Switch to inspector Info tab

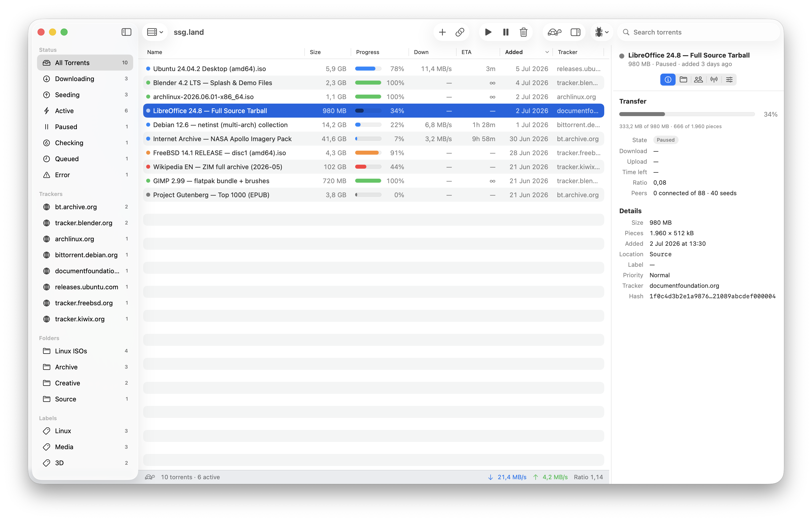pos(668,80)
